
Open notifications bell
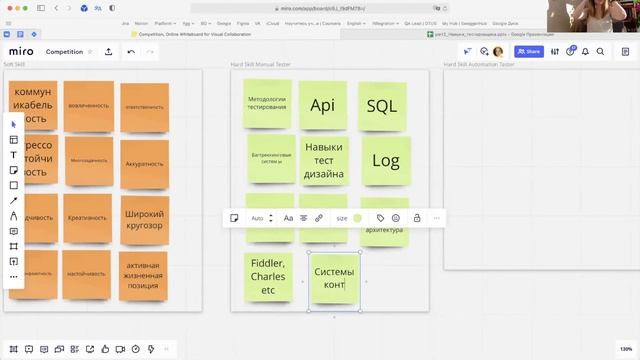click(x=585, y=51)
